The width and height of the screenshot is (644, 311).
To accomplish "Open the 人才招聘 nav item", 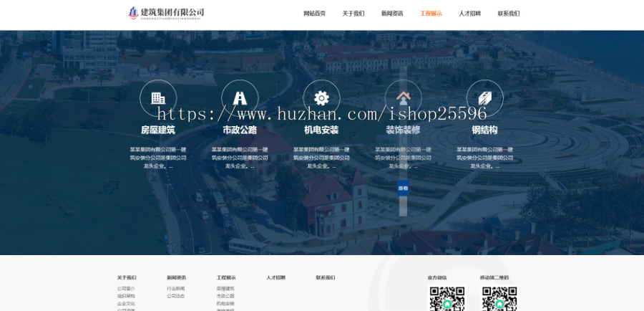I will point(470,14).
